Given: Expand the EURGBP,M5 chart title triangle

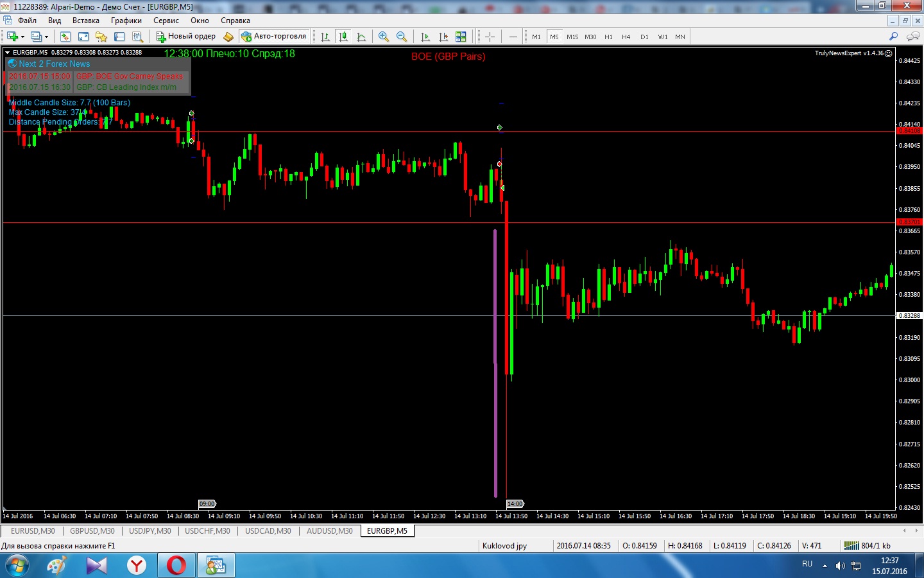Looking at the screenshot, I should [x=8, y=53].
